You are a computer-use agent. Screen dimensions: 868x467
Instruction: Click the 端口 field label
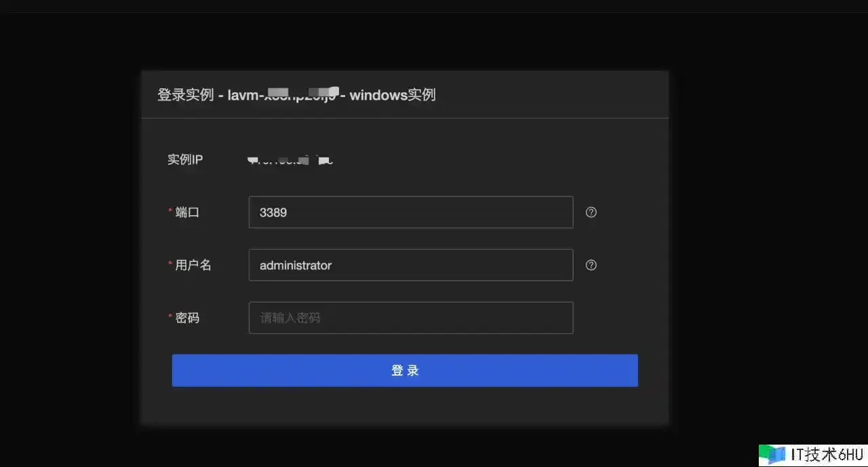(x=187, y=212)
